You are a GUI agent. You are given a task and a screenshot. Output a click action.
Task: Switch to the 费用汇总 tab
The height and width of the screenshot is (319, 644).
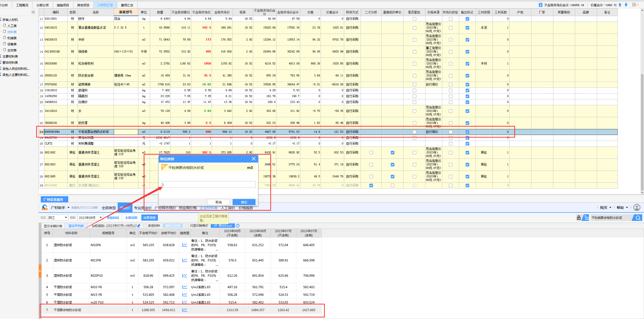(x=127, y=5)
